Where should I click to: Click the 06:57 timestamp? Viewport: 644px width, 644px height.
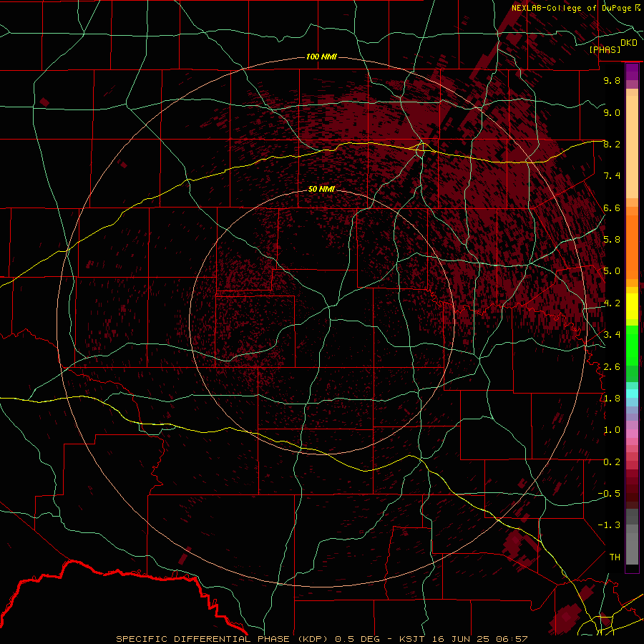tap(512, 639)
